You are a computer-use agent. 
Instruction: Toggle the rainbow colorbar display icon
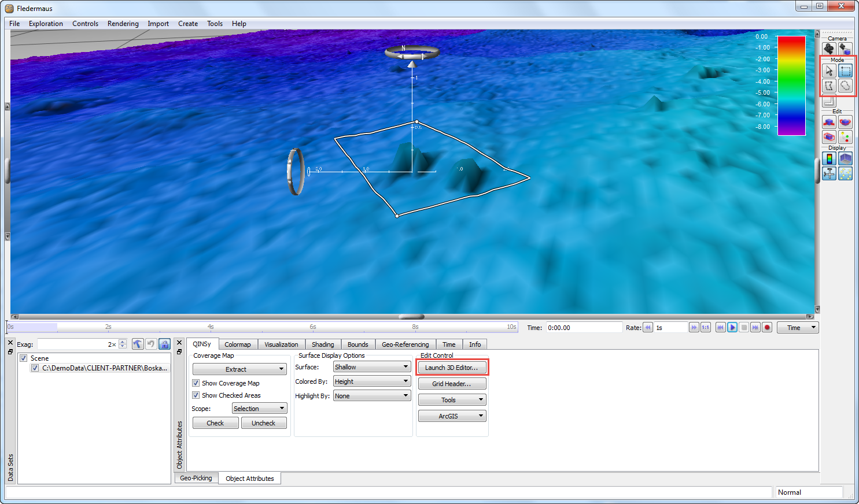tap(829, 158)
